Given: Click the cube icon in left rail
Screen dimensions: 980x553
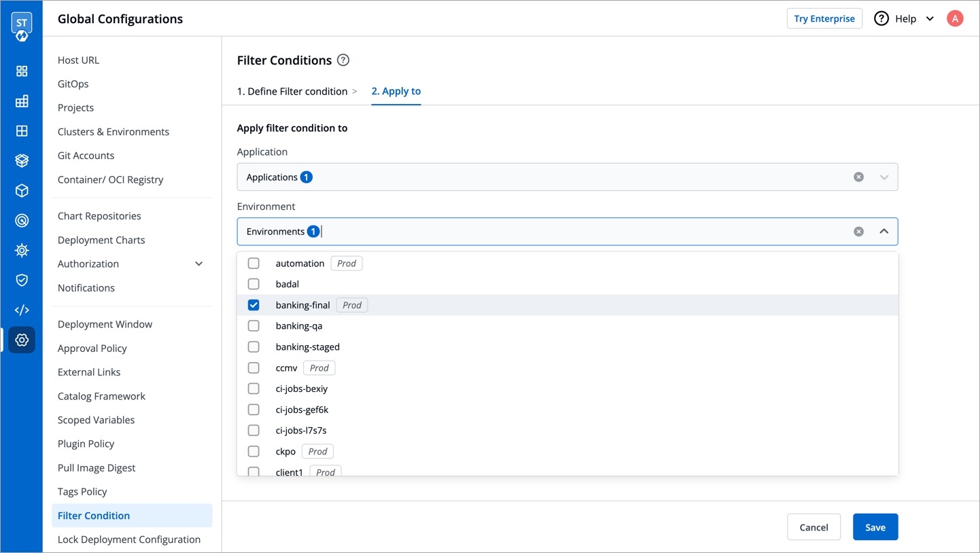Looking at the screenshot, I should click(22, 191).
